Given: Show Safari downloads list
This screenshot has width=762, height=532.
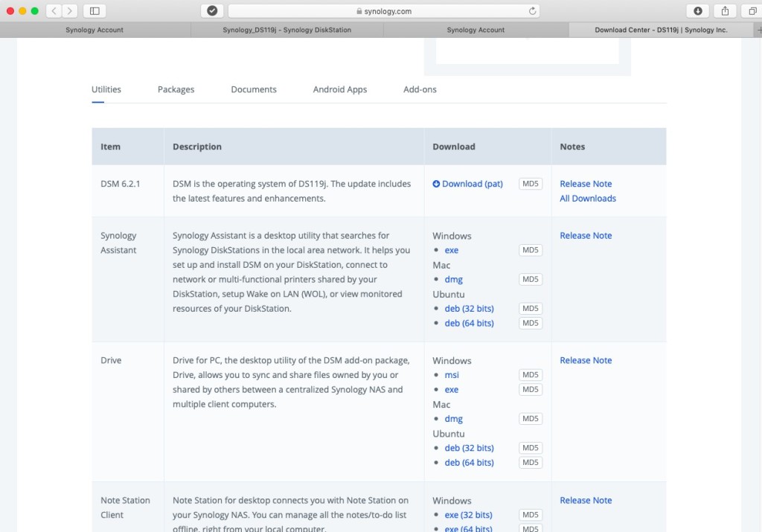Looking at the screenshot, I should tap(698, 10).
